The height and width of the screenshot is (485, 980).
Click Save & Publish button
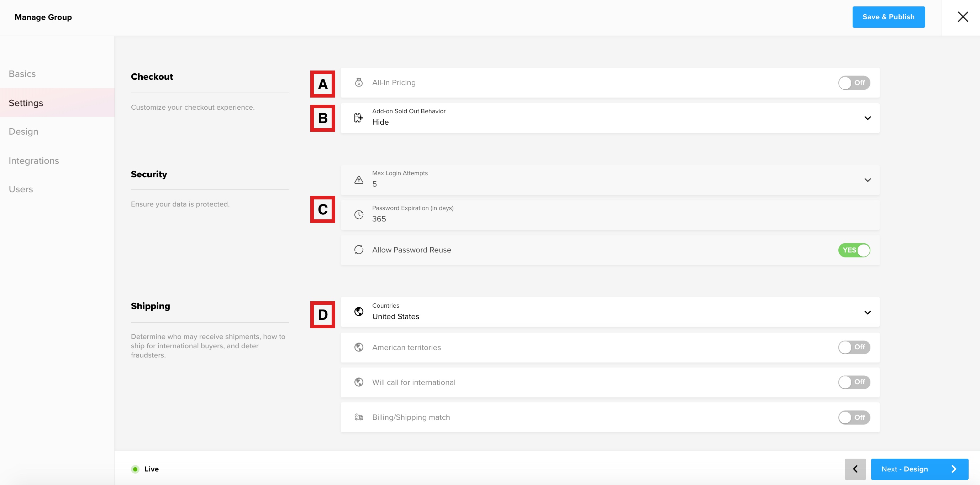pyautogui.click(x=888, y=17)
